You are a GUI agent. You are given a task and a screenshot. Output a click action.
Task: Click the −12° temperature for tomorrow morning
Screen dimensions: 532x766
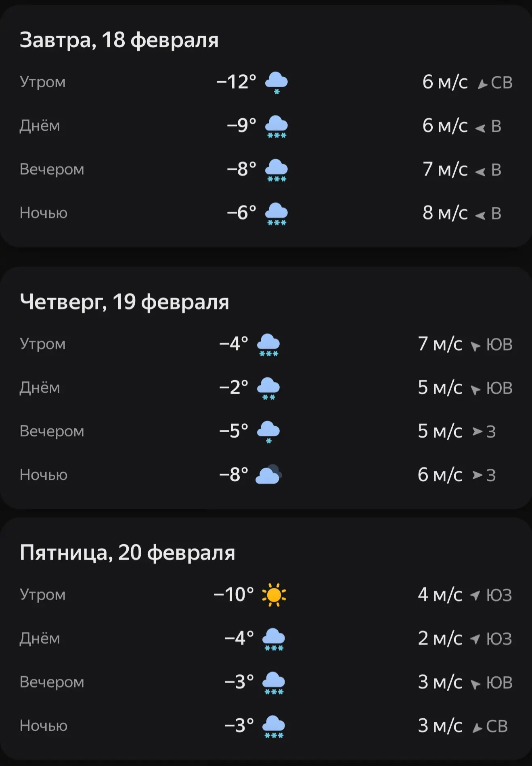click(236, 82)
